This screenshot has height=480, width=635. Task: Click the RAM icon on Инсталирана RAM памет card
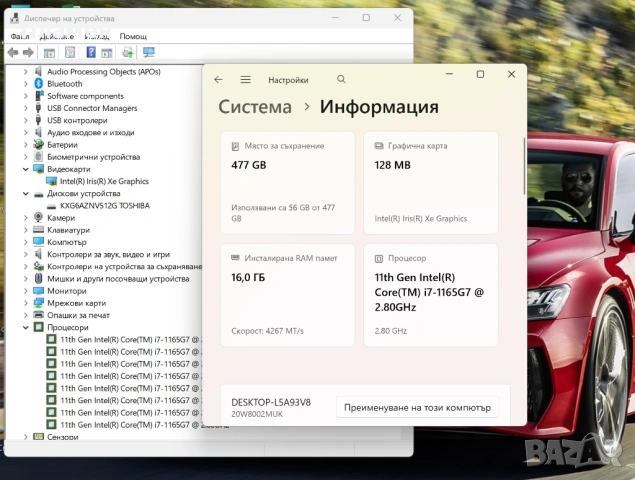235,258
